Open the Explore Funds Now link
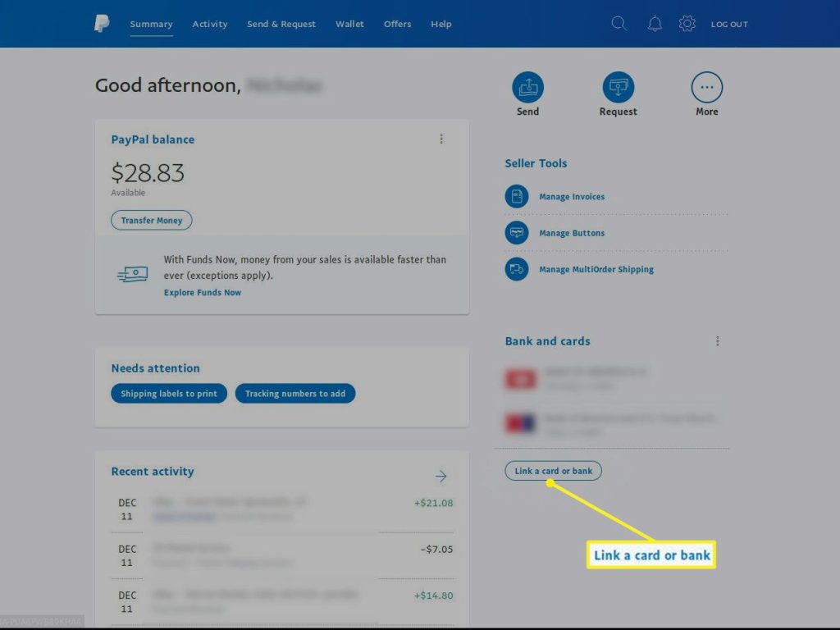The width and height of the screenshot is (840, 630). pyautogui.click(x=203, y=293)
